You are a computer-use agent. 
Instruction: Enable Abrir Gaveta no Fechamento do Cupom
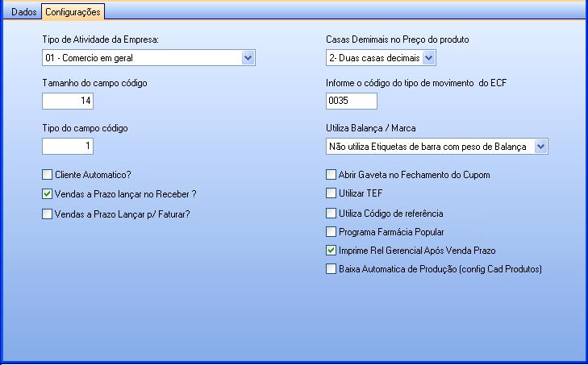(331, 174)
